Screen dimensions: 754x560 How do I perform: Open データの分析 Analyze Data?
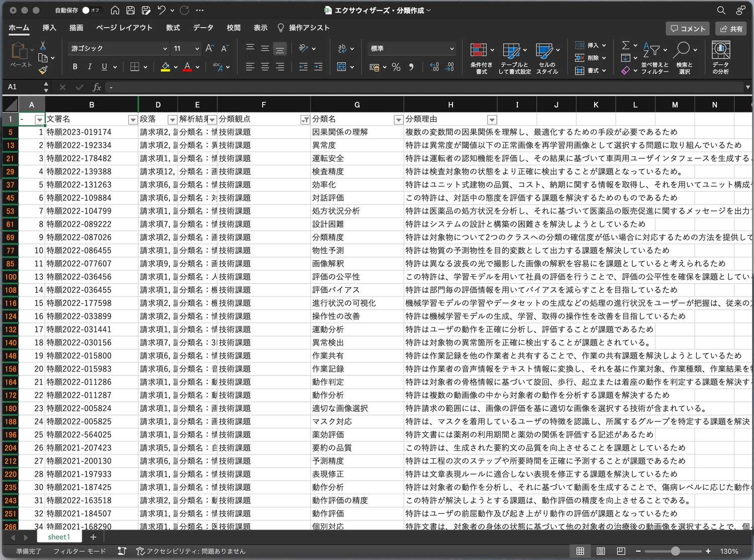(720, 58)
